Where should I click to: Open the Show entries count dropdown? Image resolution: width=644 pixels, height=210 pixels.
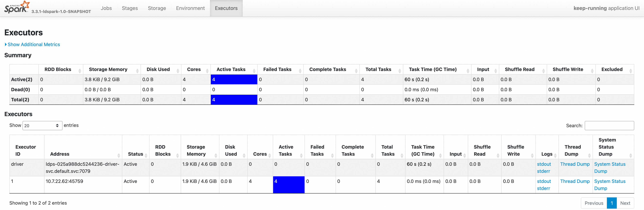coord(42,126)
